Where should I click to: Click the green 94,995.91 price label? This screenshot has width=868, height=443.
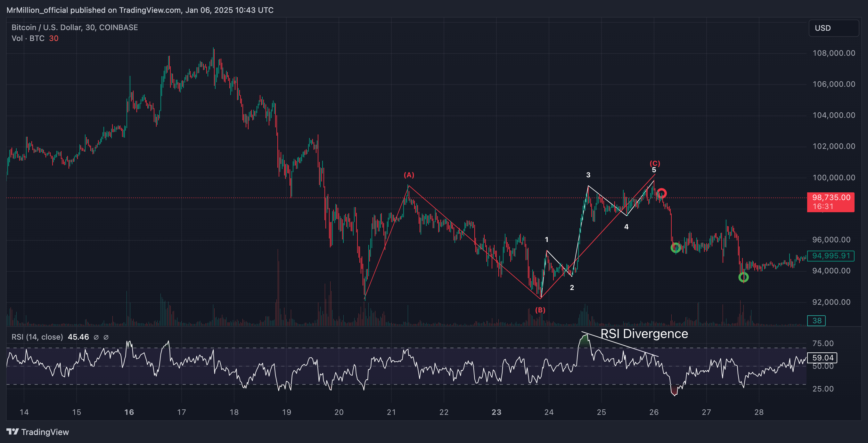(831, 256)
